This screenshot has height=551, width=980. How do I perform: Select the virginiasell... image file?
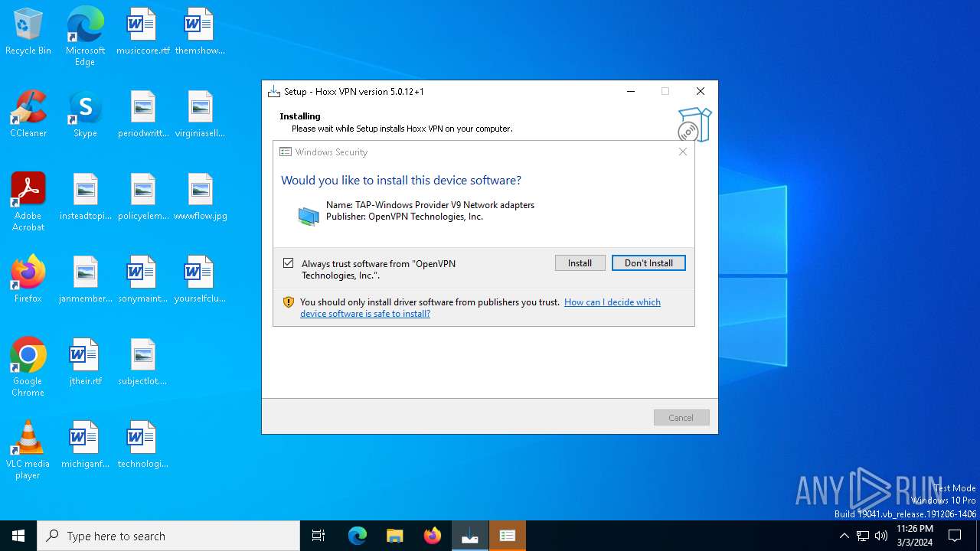[200, 115]
